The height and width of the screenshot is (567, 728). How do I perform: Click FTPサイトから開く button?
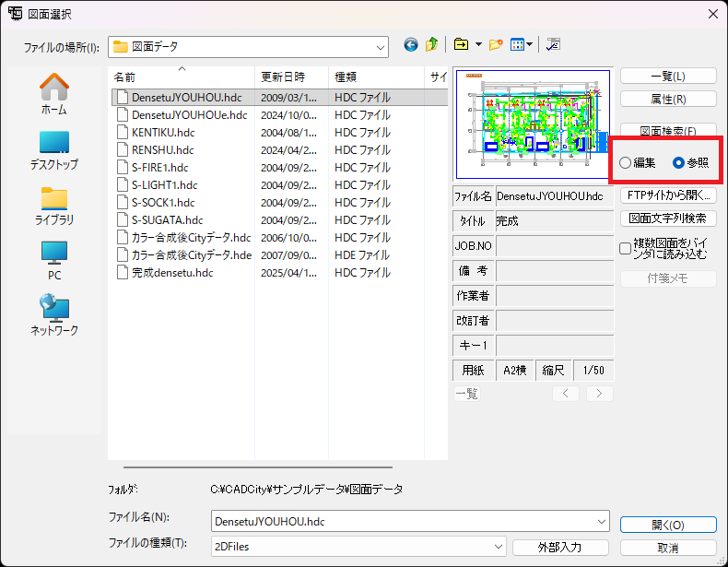(668, 195)
